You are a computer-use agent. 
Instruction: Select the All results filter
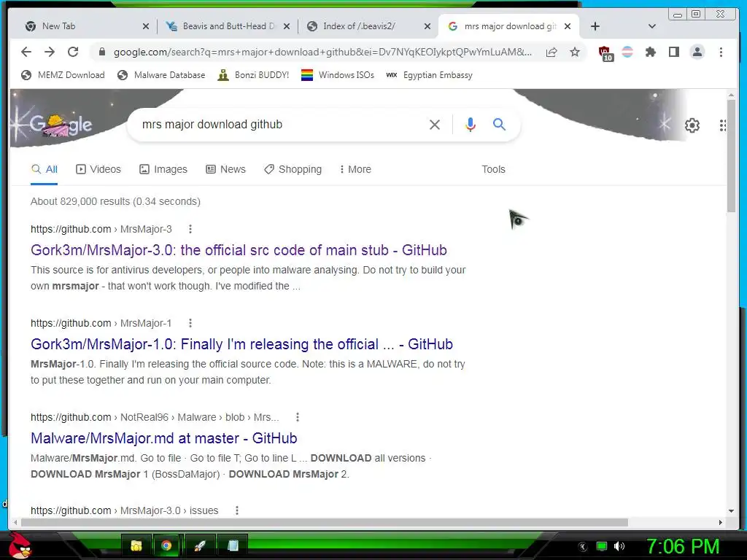[x=44, y=169]
